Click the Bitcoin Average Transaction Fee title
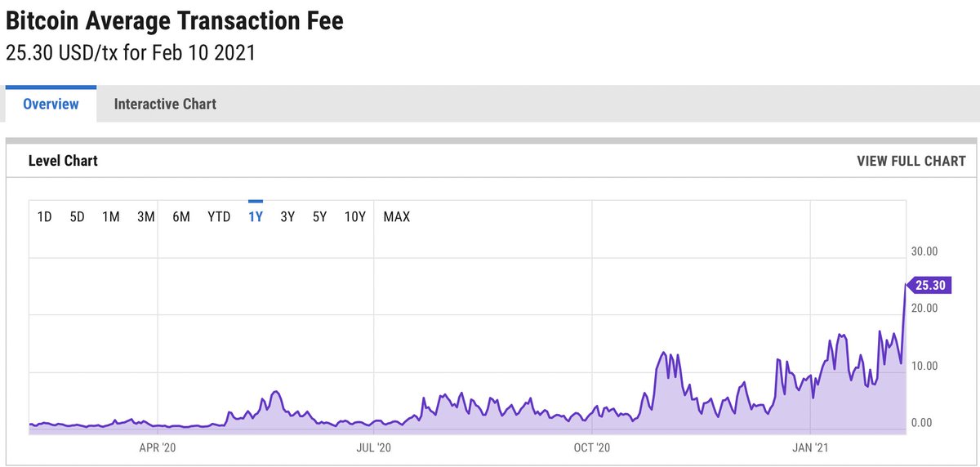Image resolution: width=980 pixels, height=467 pixels. point(175,21)
